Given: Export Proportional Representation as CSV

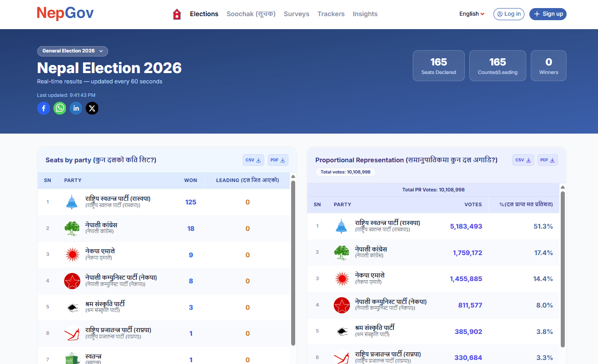Looking at the screenshot, I should click(523, 160).
